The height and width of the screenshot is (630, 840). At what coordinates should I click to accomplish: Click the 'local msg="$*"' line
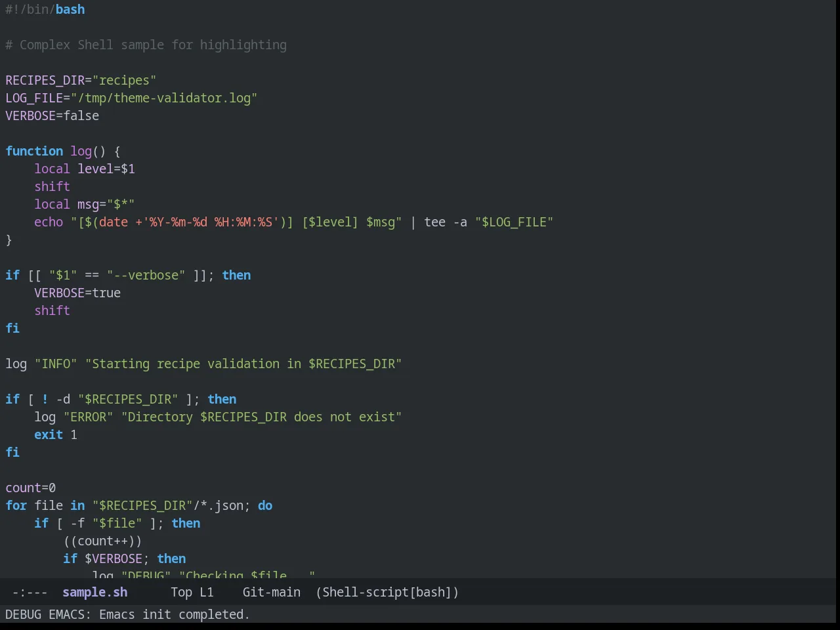tap(85, 204)
